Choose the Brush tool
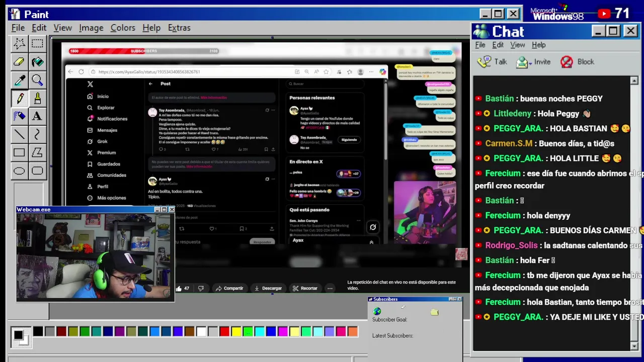 click(x=37, y=98)
